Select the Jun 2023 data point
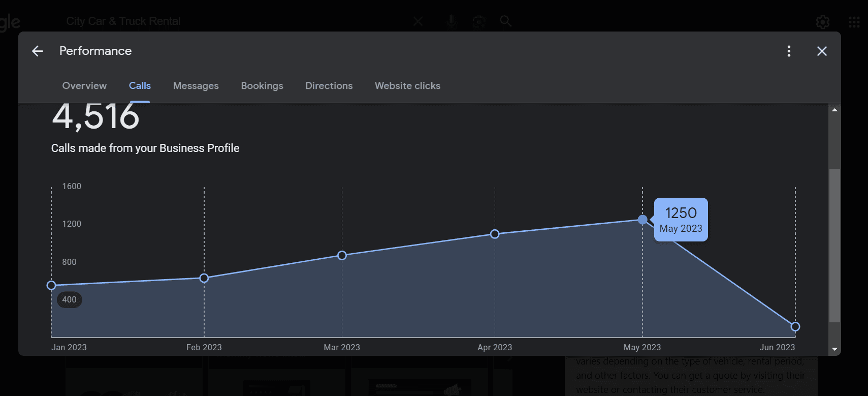The height and width of the screenshot is (396, 868). point(795,327)
